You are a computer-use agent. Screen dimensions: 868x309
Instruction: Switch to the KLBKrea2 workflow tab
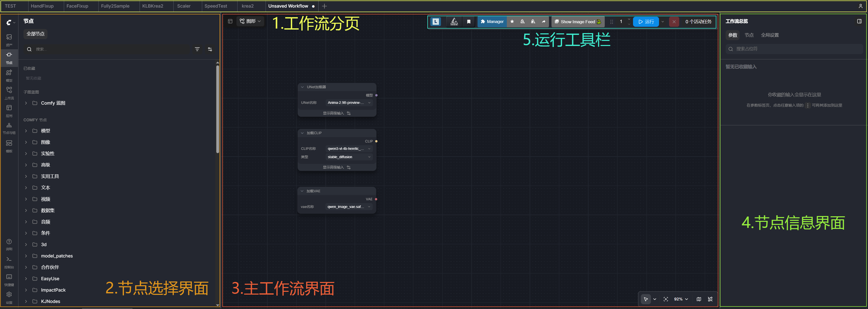153,6
